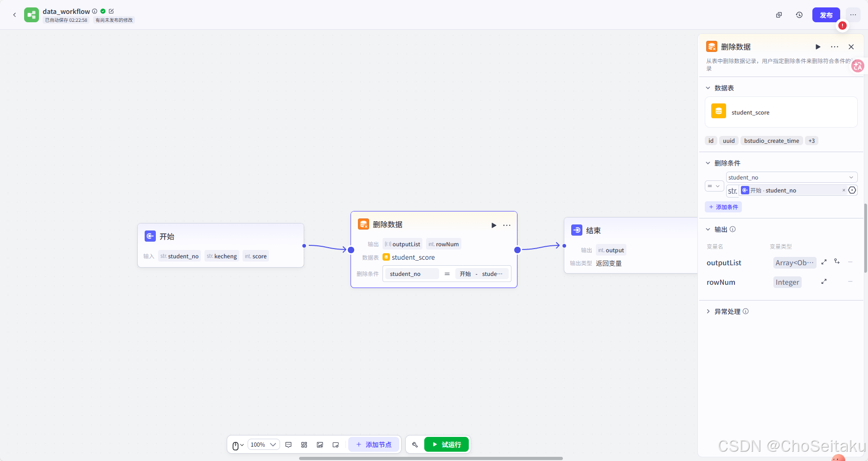Open the student_no field dropdown in the side panel
Screen dimensions: 868x461
[x=791, y=177]
